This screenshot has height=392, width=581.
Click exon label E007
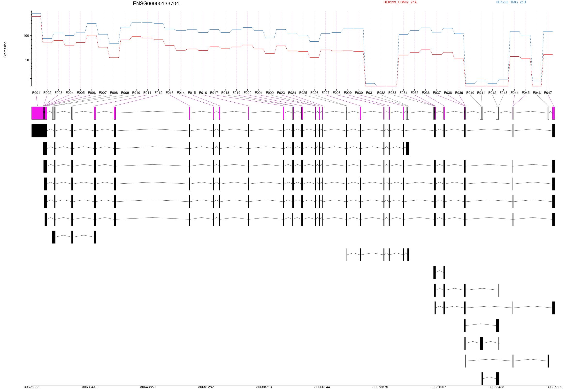tap(103, 93)
